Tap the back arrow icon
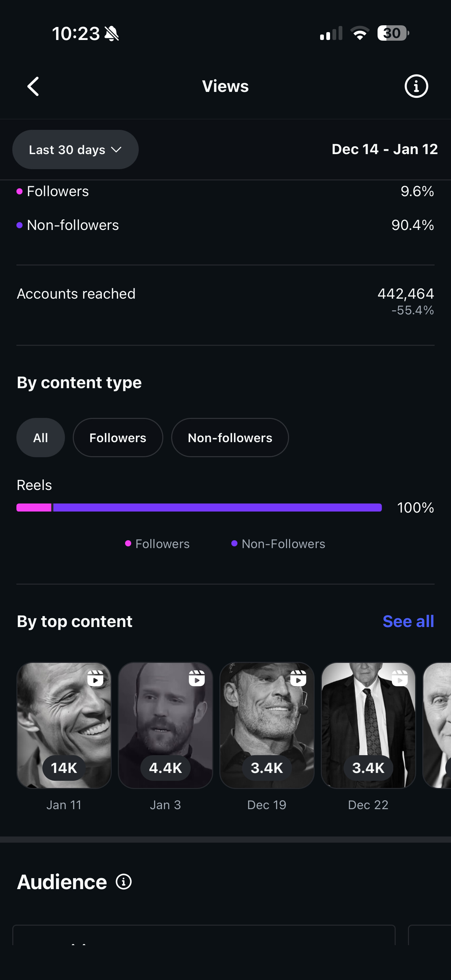451x980 pixels. click(x=33, y=86)
